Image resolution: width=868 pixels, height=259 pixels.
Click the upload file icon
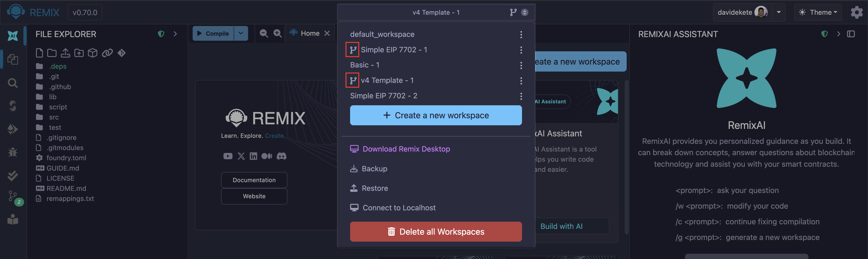click(65, 53)
